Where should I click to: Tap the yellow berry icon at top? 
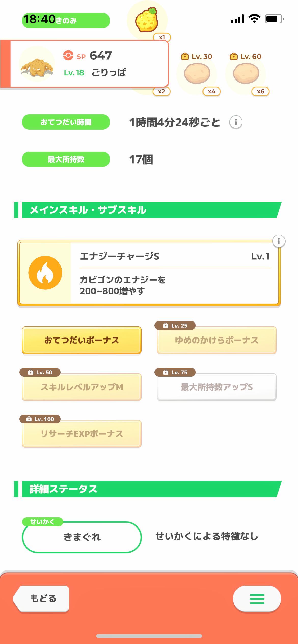[x=147, y=20]
